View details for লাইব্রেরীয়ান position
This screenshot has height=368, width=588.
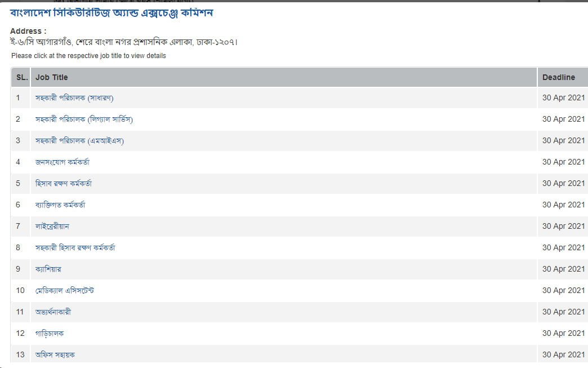52,227
